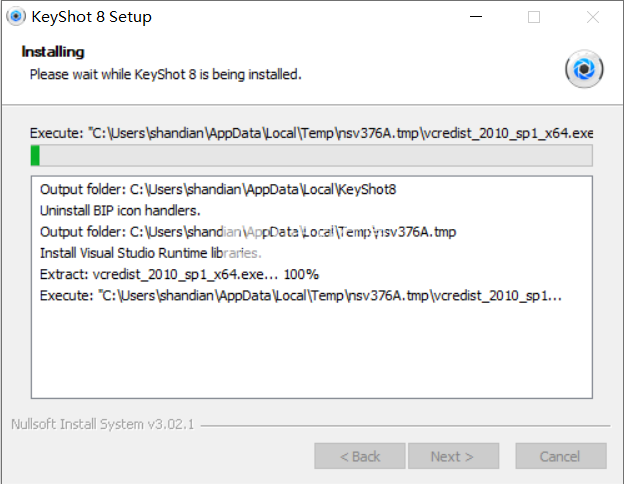Minimize the KeyShot 8 Setup window
The height and width of the screenshot is (484, 624).
(x=476, y=17)
